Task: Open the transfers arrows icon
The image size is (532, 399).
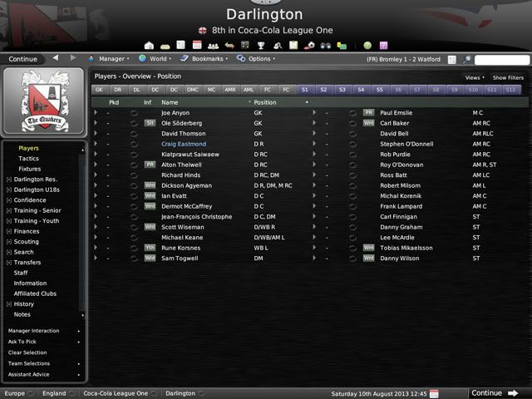Action: [229, 46]
